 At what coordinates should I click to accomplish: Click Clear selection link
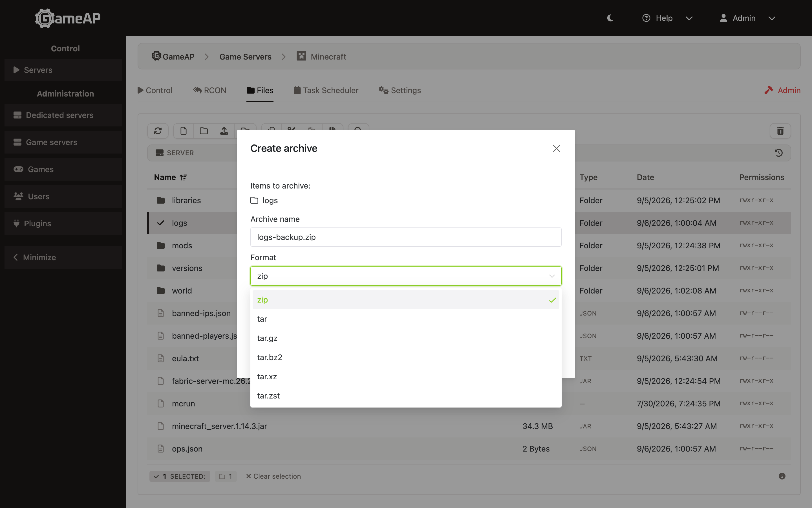[x=273, y=476]
